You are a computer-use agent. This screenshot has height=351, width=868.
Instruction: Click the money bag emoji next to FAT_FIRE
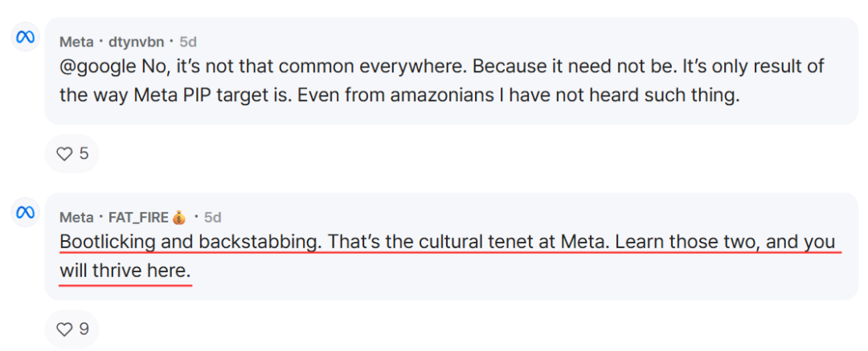[x=178, y=218]
